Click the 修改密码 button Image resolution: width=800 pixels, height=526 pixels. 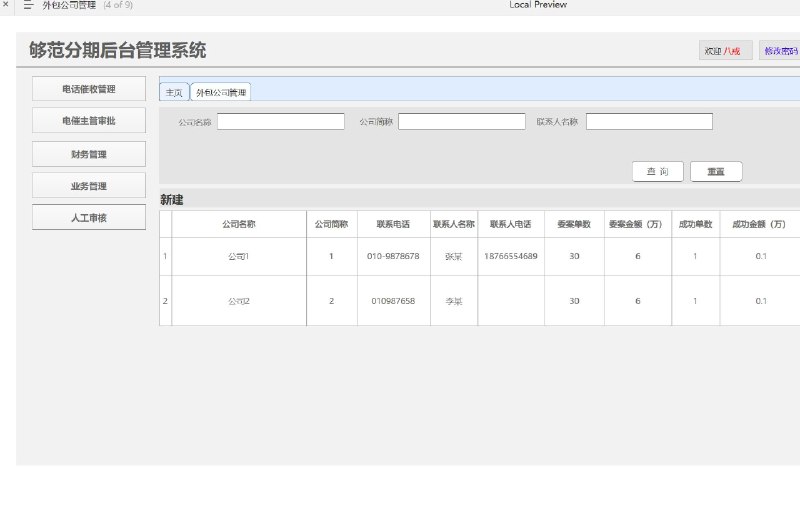(x=780, y=51)
